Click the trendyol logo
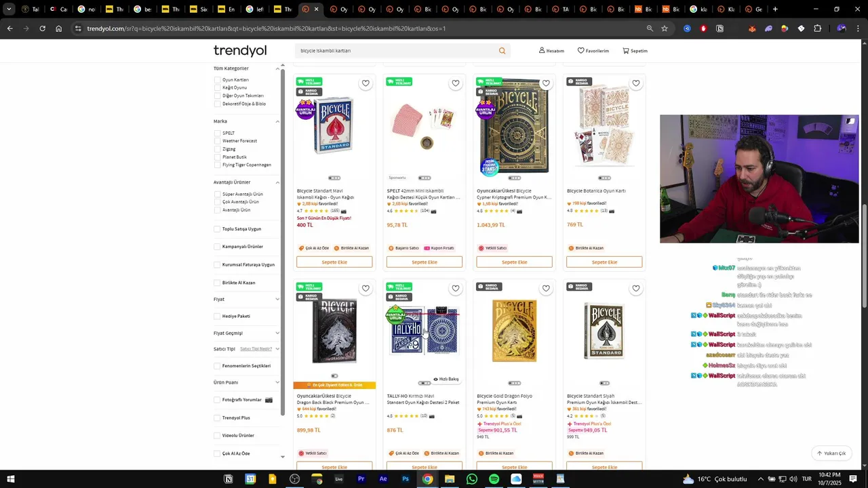Screen dimensions: 868x488 (240, 51)
